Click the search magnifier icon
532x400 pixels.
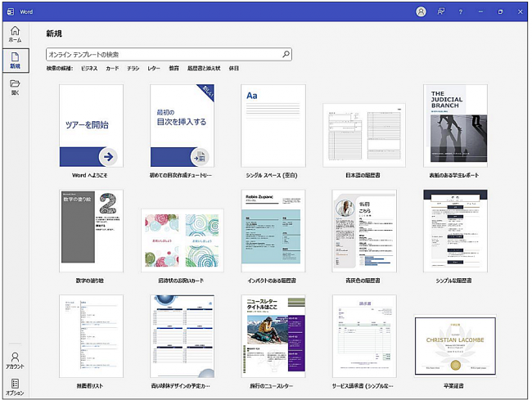(286, 54)
